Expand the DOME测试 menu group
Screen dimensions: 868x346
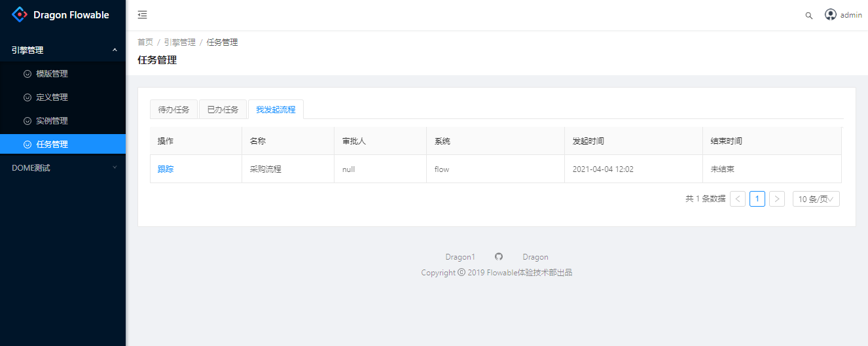pyautogui.click(x=63, y=168)
